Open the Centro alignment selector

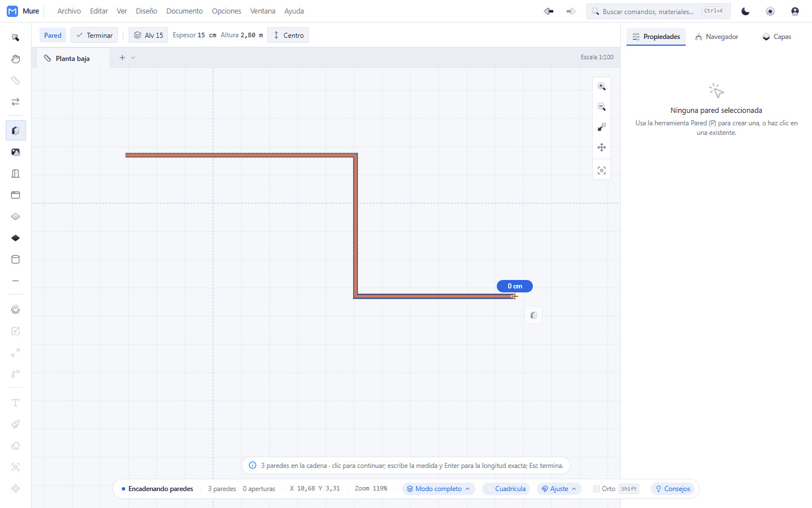288,35
